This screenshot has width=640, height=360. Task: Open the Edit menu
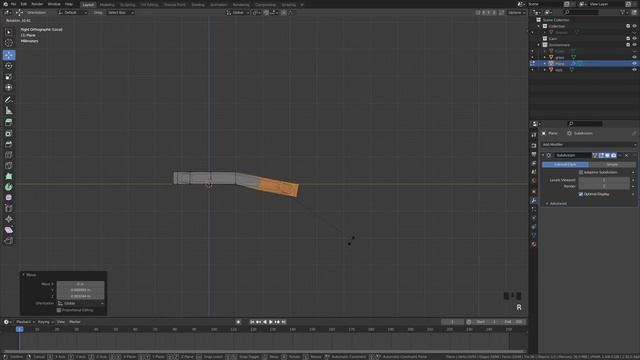click(x=24, y=4)
